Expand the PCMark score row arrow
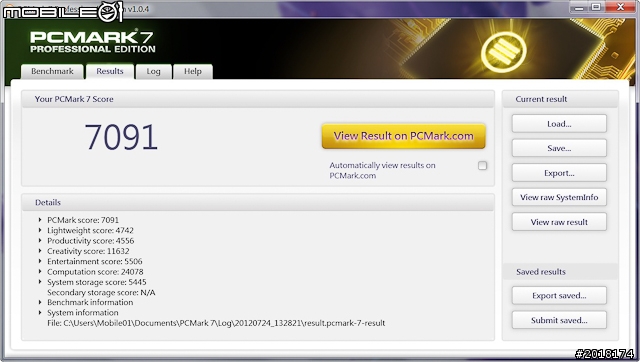 [40, 220]
